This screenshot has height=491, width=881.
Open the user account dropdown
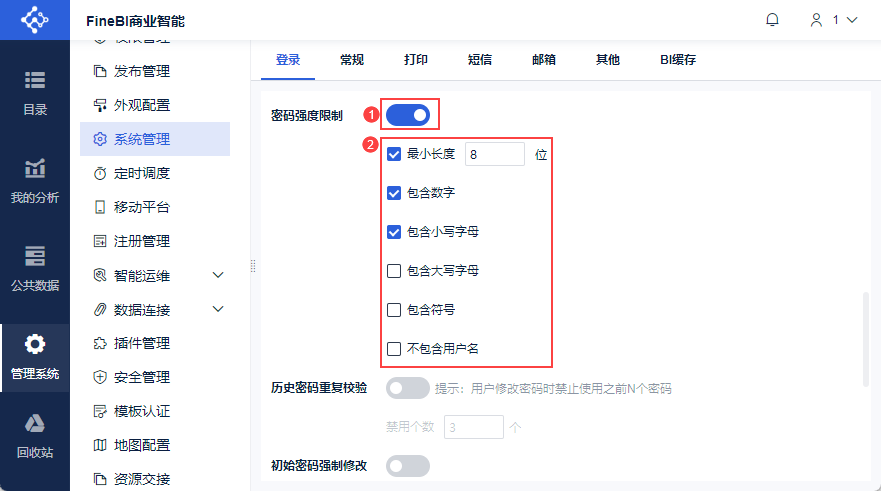pos(833,20)
